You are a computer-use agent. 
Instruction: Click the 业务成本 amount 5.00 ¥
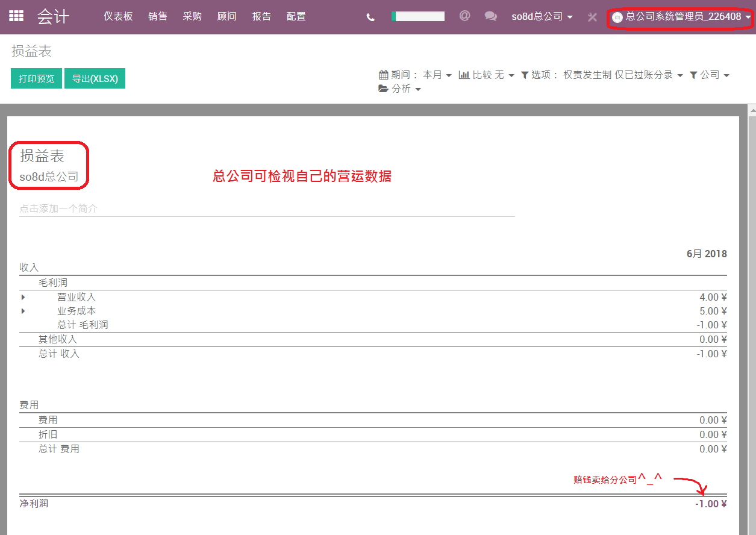pyautogui.click(x=713, y=311)
